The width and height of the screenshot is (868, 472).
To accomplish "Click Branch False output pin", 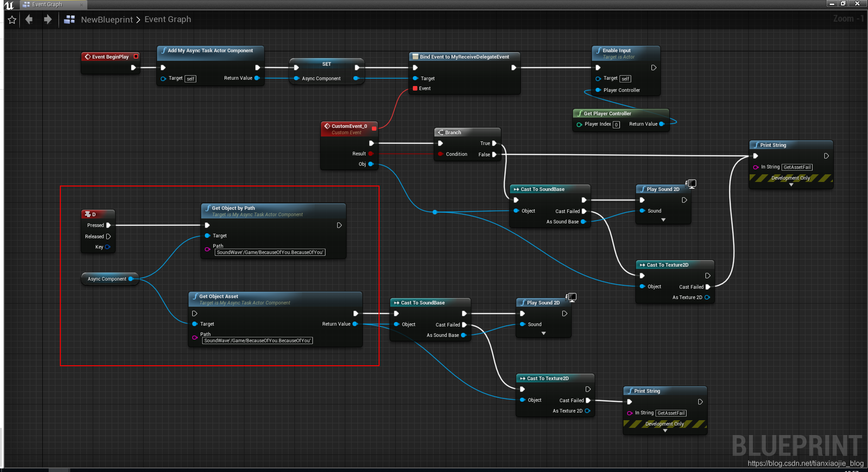I will pyautogui.click(x=494, y=154).
